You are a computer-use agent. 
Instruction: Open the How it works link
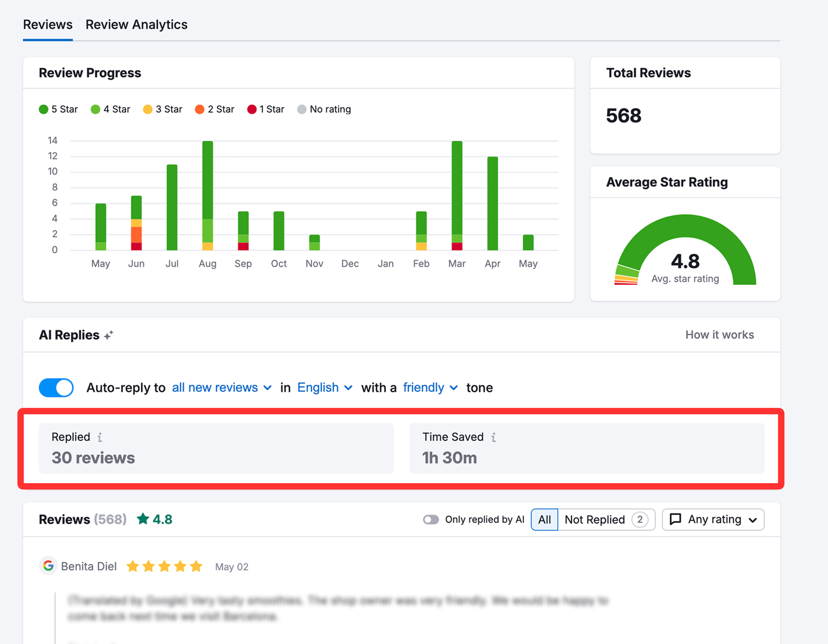[719, 335]
